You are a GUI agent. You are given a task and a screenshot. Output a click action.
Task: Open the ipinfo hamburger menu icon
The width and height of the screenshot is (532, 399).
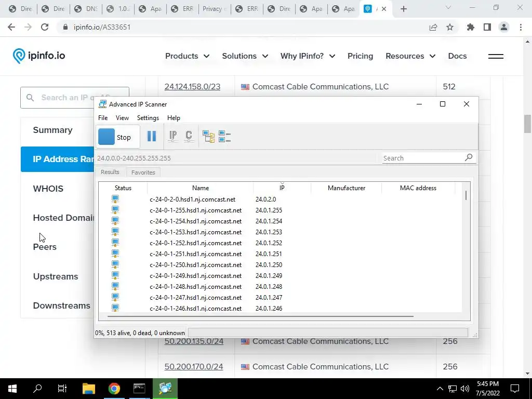click(496, 56)
